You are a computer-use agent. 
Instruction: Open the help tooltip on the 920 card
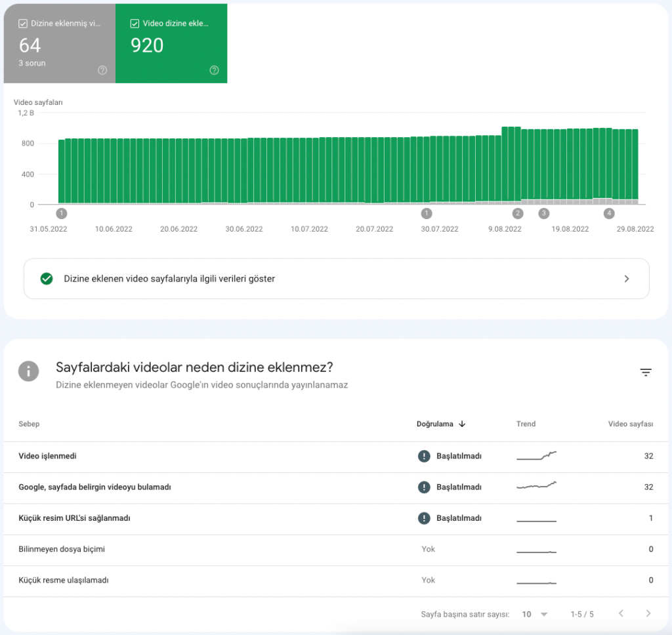click(x=214, y=70)
